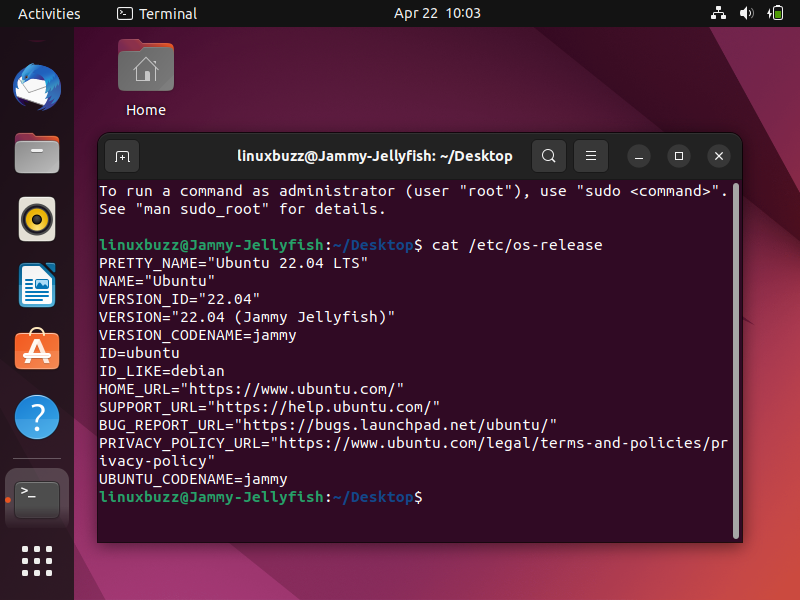The width and height of the screenshot is (800, 600).
Task: Click the terminal title linuxbuzz@Jammy-Jellyfish
Action: point(374,156)
